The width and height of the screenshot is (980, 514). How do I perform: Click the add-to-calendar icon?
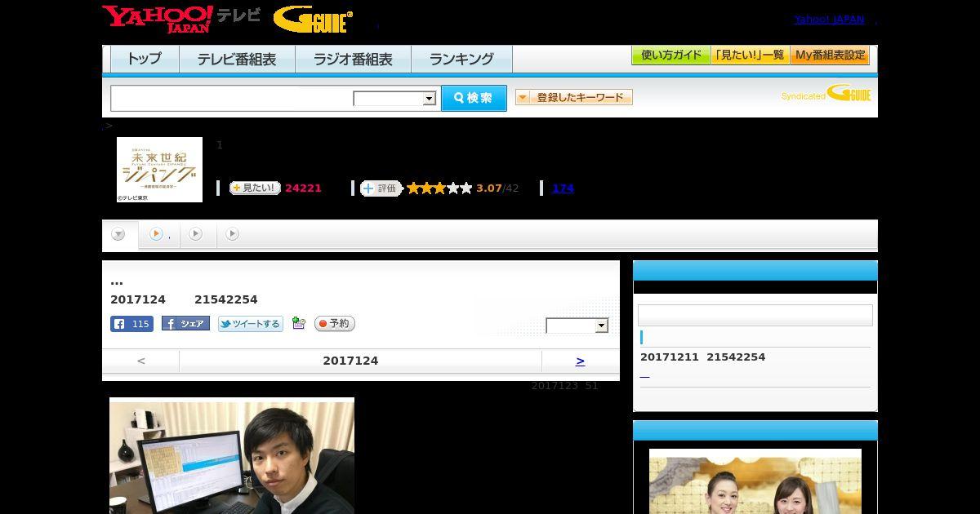[x=299, y=323]
